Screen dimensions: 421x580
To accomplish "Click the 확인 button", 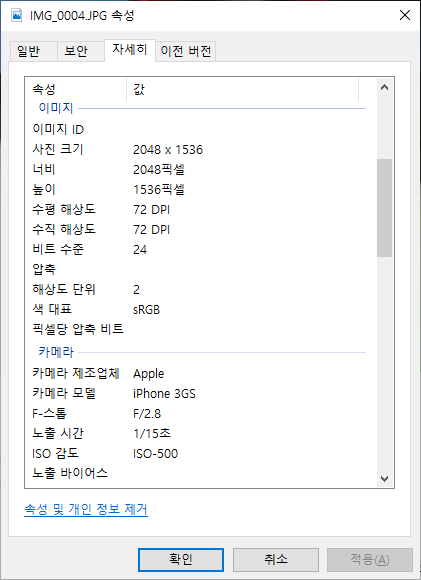I will tap(181, 559).
